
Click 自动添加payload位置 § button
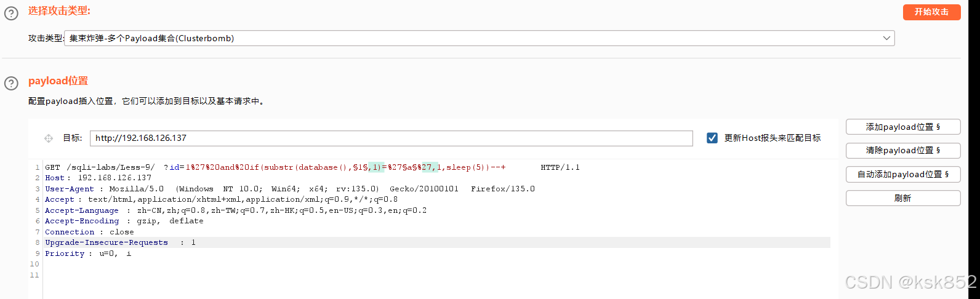(x=903, y=174)
